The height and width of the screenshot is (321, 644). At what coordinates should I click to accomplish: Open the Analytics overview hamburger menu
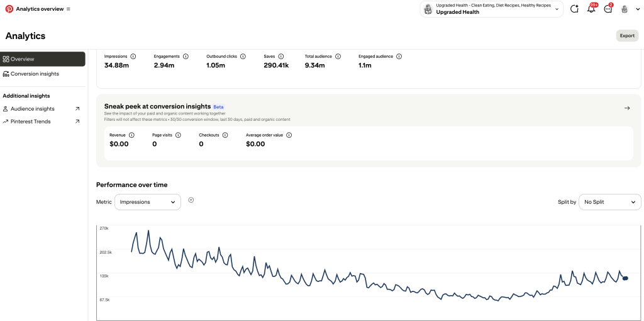[x=68, y=9]
